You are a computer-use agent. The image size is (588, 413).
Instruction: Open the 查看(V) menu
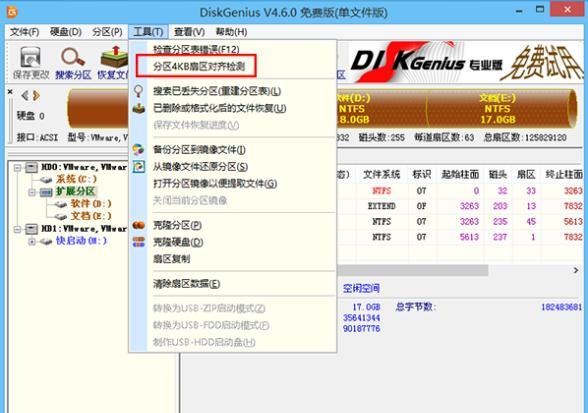(x=189, y=32)
